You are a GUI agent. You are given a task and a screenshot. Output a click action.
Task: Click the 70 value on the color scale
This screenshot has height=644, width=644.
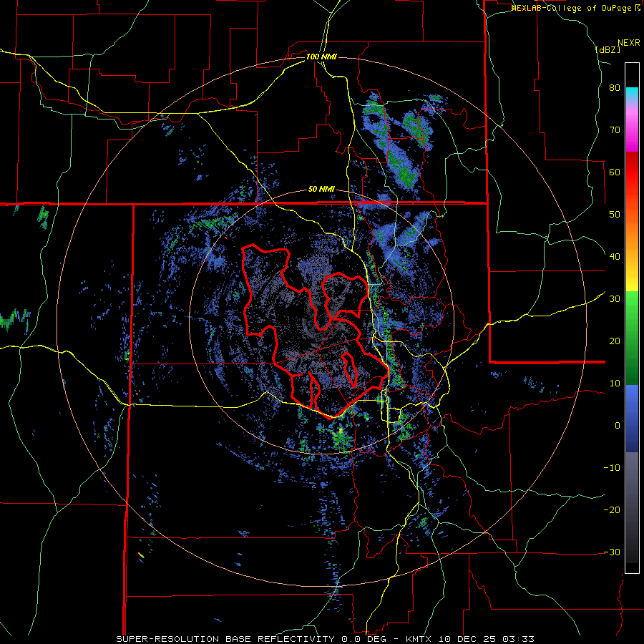615,130
